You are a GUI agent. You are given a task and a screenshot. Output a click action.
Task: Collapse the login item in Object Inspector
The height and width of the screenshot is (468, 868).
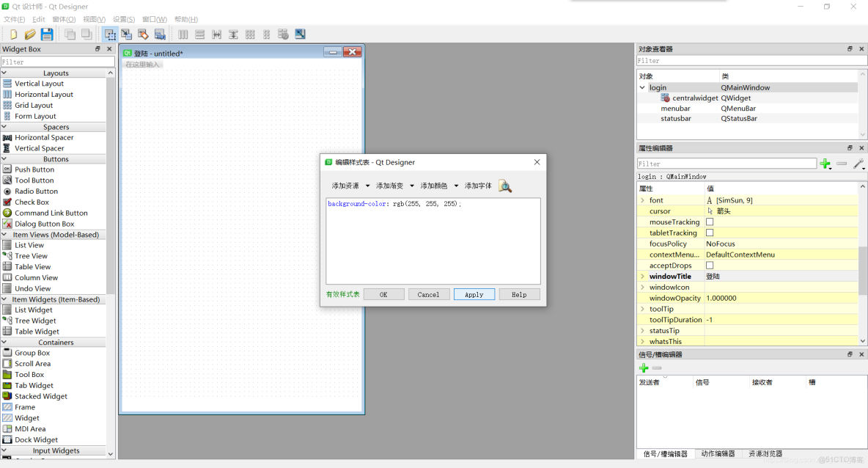coord(642,87)
